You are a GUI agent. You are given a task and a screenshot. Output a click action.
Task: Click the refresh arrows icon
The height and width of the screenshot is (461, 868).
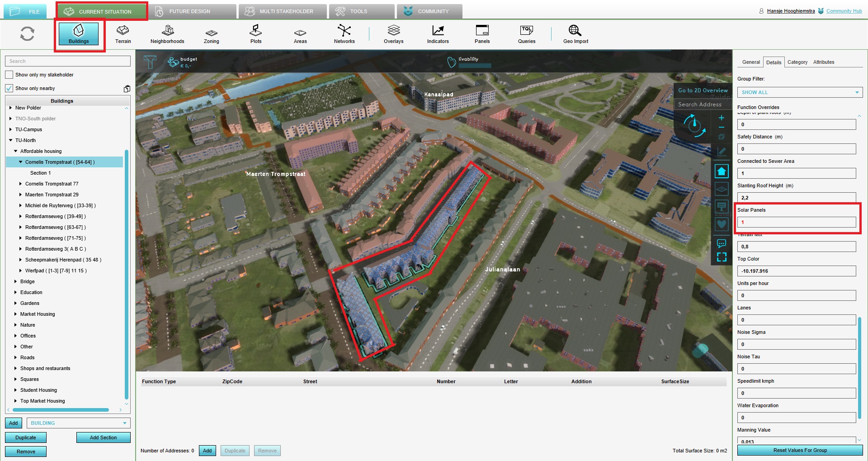(x=27, y=34)
